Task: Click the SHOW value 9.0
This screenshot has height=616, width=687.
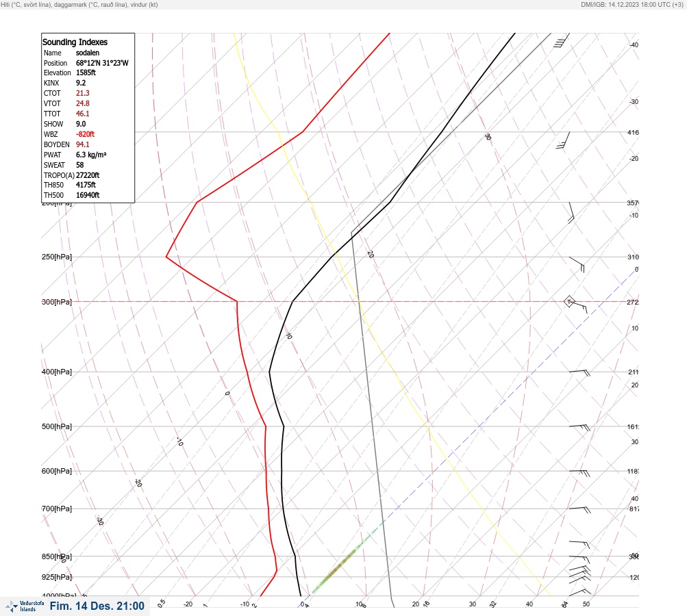Action: (x=81, y=124)
